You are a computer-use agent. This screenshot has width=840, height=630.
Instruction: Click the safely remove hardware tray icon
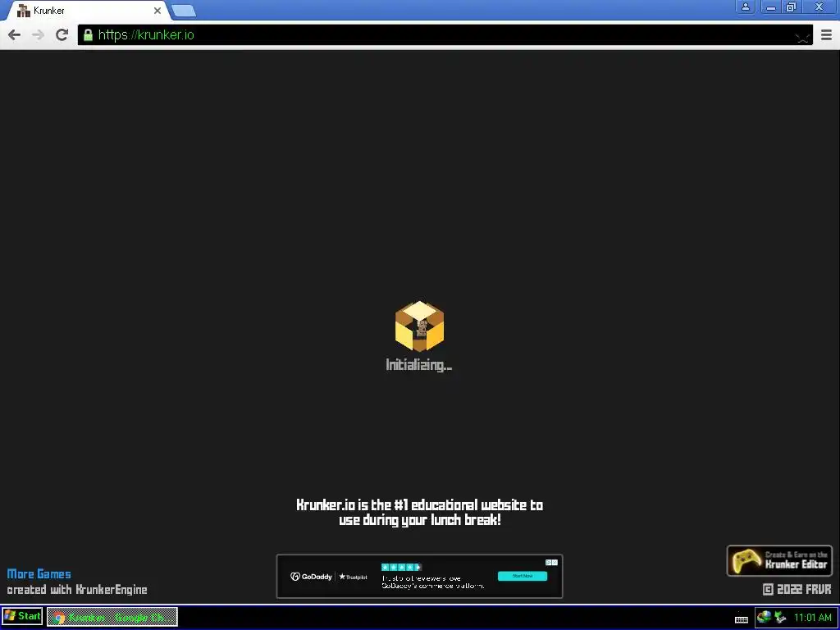click(780, 618)
